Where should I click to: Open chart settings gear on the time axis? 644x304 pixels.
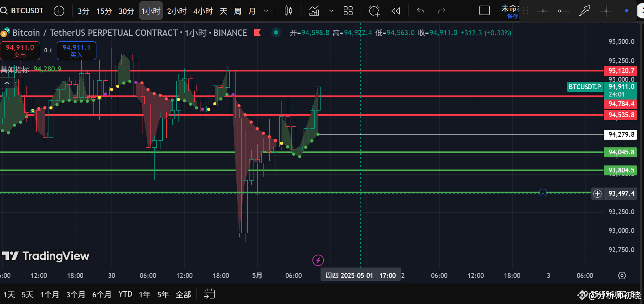(622, 276)
